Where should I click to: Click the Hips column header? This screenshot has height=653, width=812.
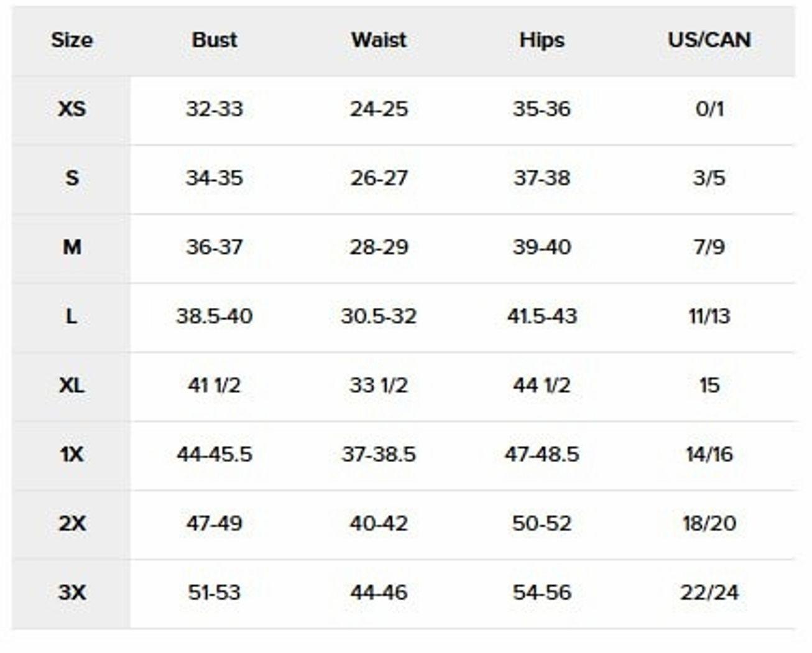click(542, 40)
